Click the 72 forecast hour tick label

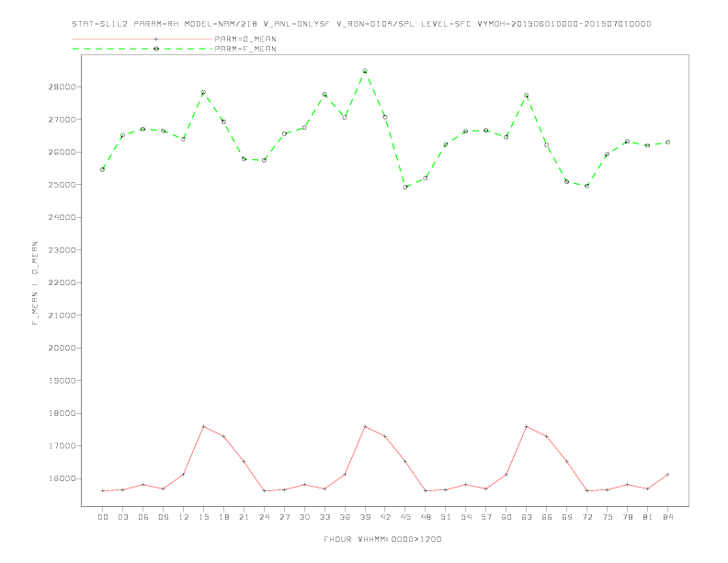[586, 517]
